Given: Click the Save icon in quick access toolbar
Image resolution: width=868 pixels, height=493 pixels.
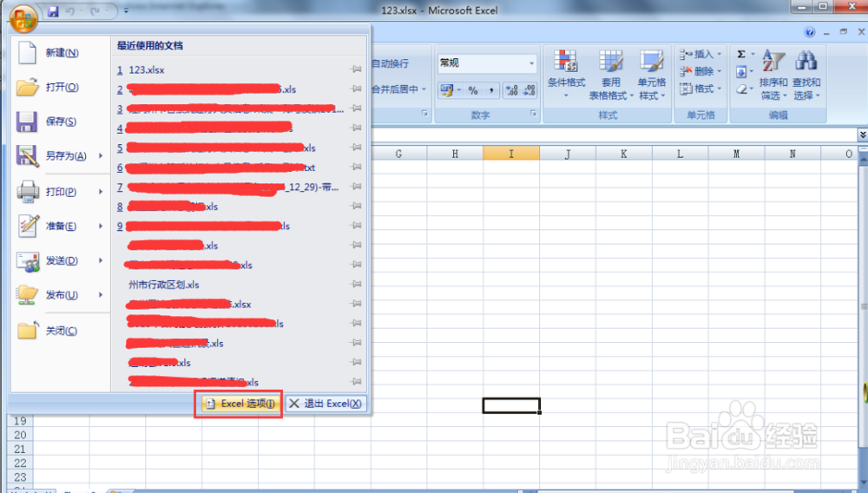Looking at the screenshot, I should (x=53, y=11).
